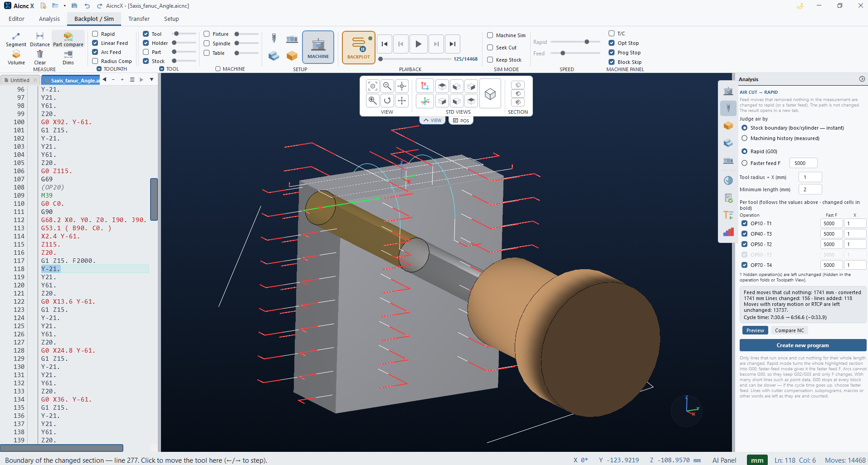The image size is (868, 465).
Task: Click the Preview button
Action: pyautogui.click(x=755, y=330)
